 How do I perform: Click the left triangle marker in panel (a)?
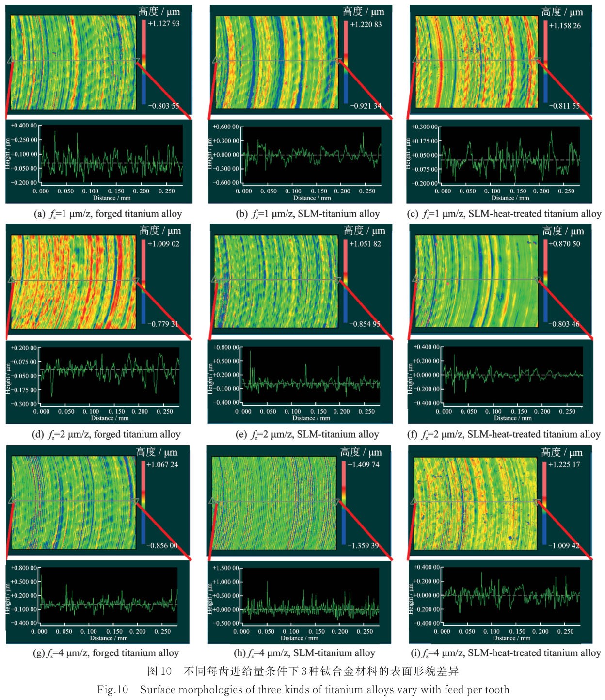[9, 61]
